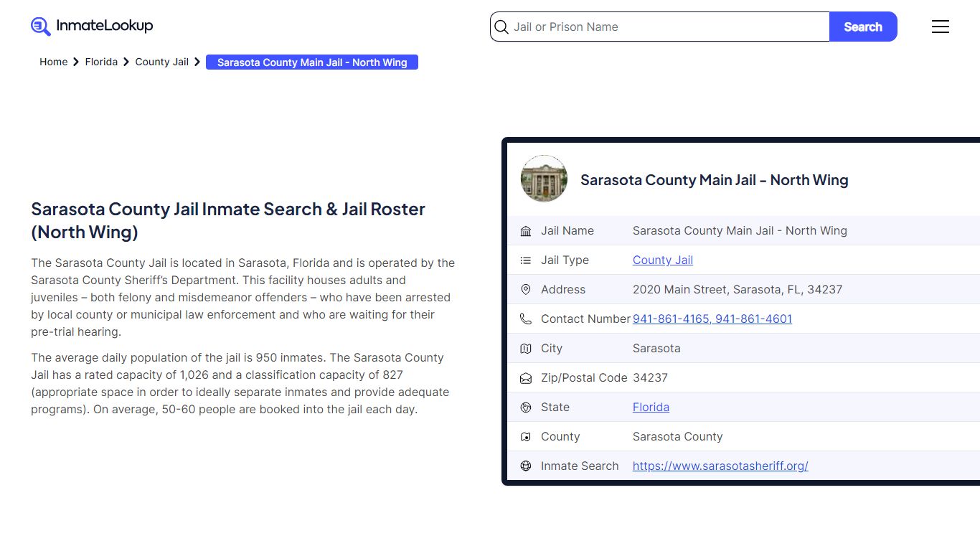Select the Sarasota County Main Jail breadcrumb pill

[x=311, y=62]
